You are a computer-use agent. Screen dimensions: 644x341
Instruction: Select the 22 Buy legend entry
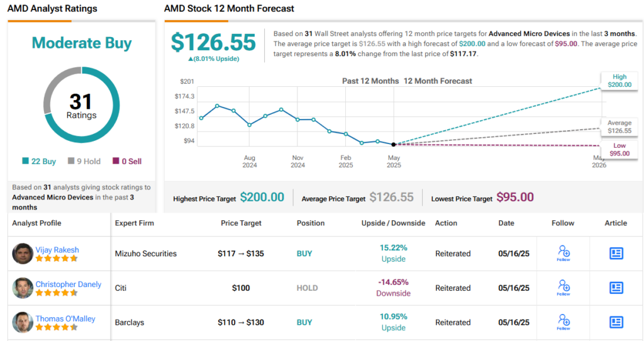(39, 162)
